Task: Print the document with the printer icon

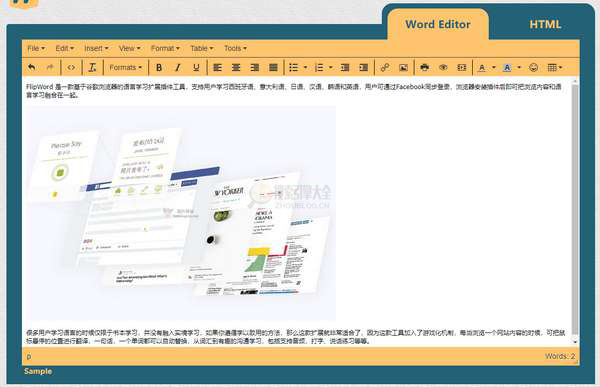Action: pyautogui.click(x=424, y=68)
